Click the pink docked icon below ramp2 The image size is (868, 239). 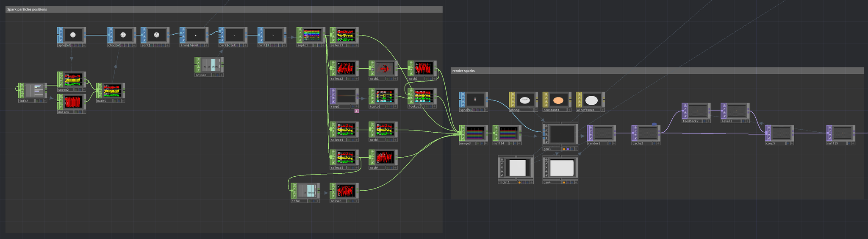click(357, 111)
